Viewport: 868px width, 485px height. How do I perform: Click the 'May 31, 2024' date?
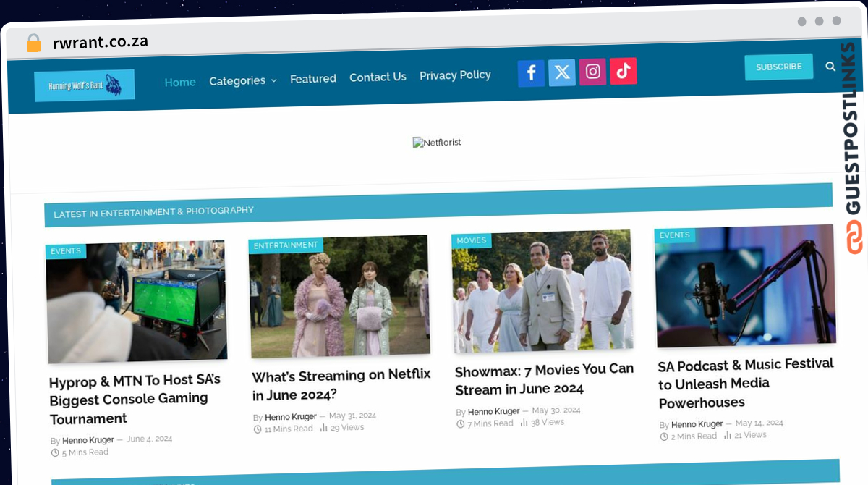[x=352, y=416]
